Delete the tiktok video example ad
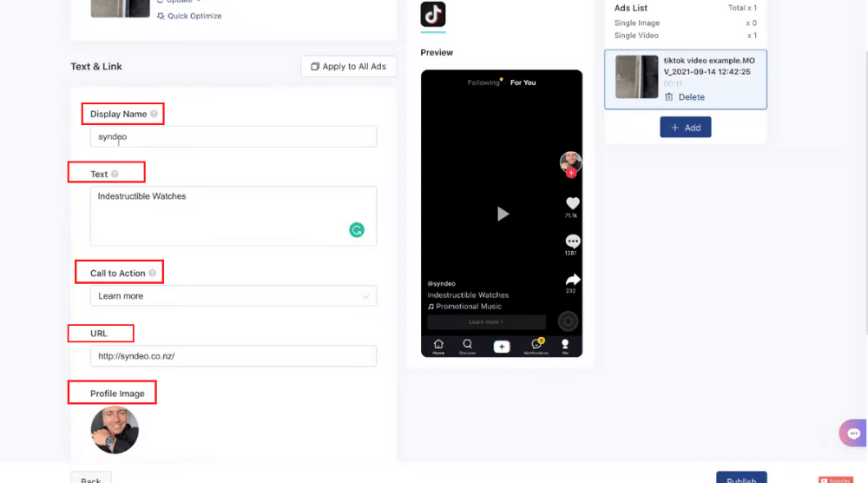 tap(685, 97)
